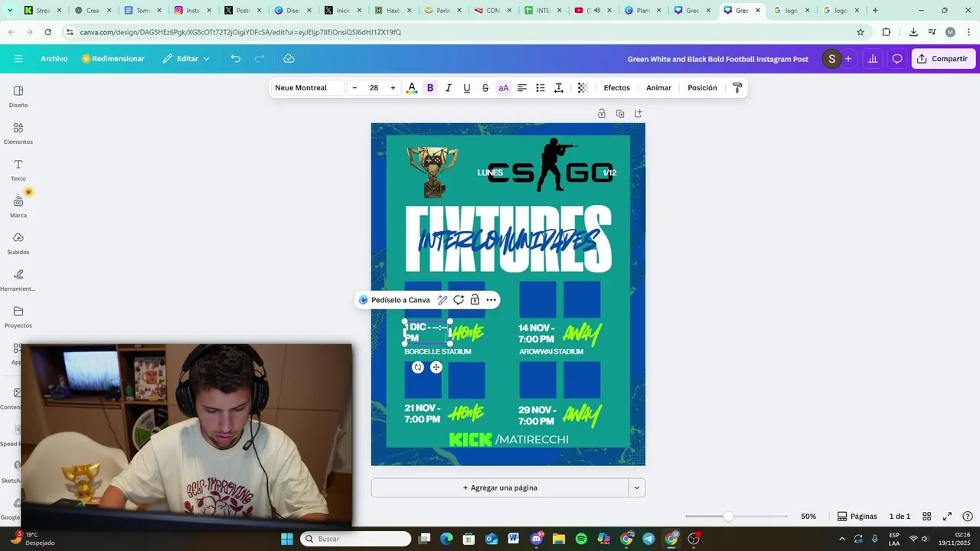980x551 pixels.
Task: Open comments speech bubble icon
Action: click(x=897, y=59)
